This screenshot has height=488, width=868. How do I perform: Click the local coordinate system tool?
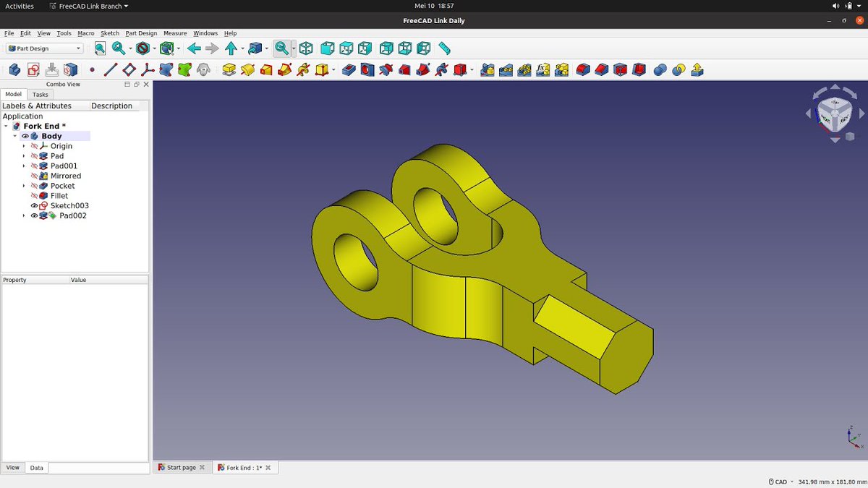coord(148,69)
